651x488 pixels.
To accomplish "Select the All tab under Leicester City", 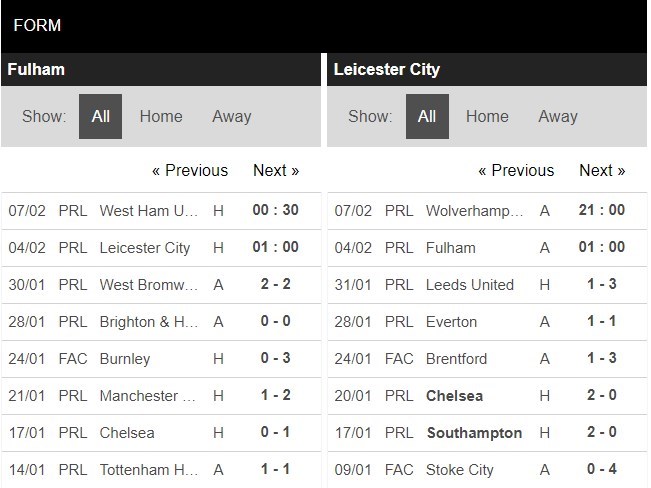I will point(427,116).
